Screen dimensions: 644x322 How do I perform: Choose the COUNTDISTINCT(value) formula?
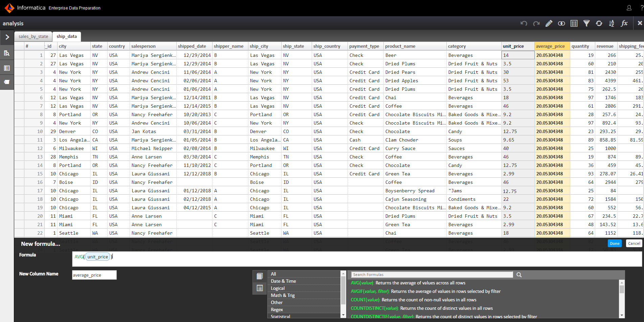pyautogui.click(x=422, y=308)
